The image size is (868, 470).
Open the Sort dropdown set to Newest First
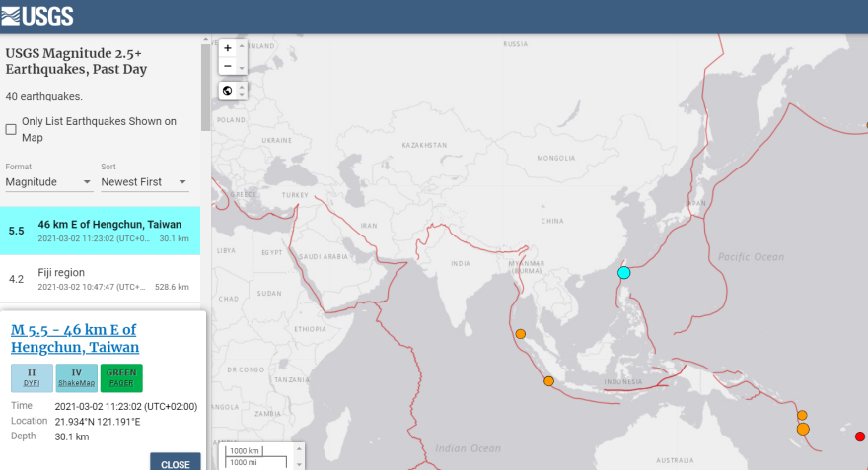point(144,182)
